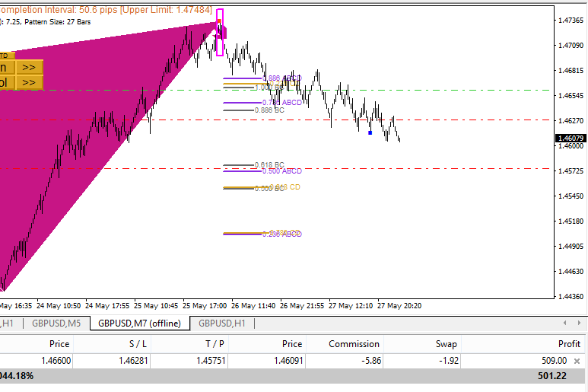The width and height of the screenshot is (588, 392).
Task: Click the 0.786 ABCD level label
Action: pos(282,103)
